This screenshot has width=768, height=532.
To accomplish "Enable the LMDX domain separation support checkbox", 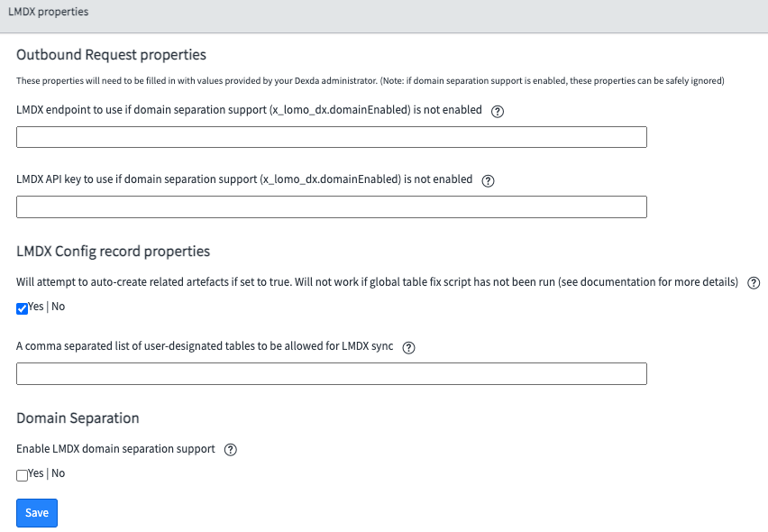I will click(x=22, y=476).
